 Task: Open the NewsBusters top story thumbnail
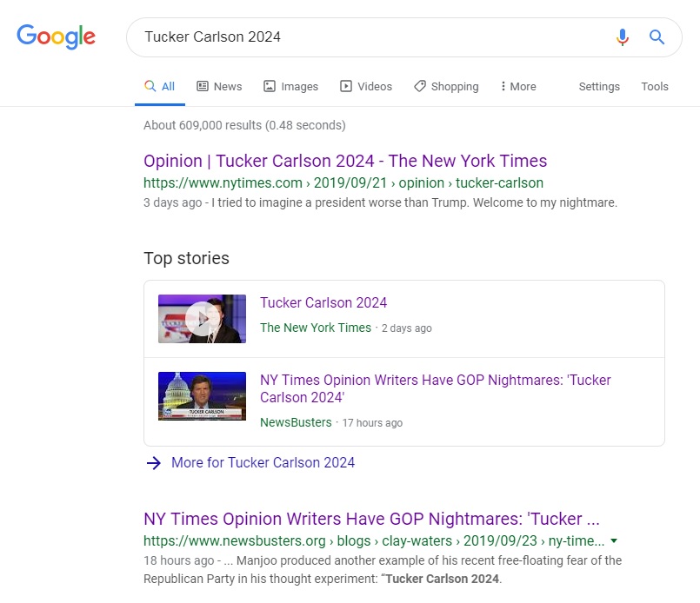point(202,396)
